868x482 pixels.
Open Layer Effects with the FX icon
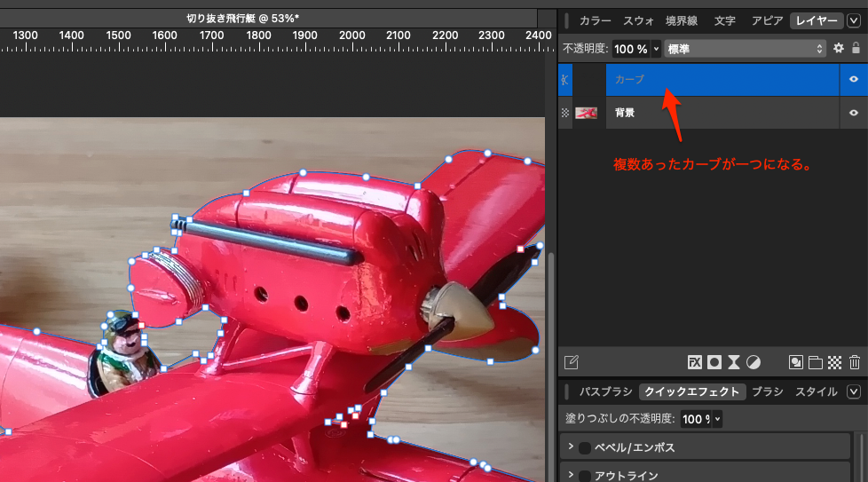click(x=694, y=362)
